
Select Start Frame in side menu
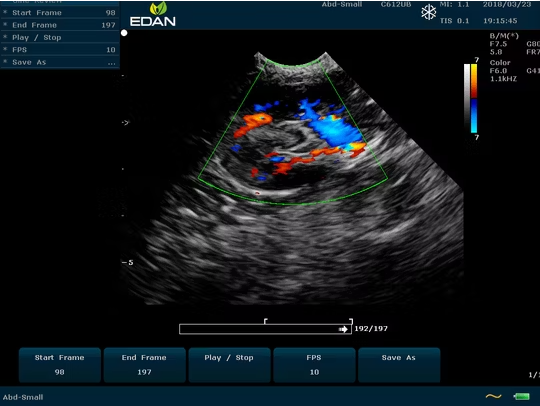click(60, 13)
